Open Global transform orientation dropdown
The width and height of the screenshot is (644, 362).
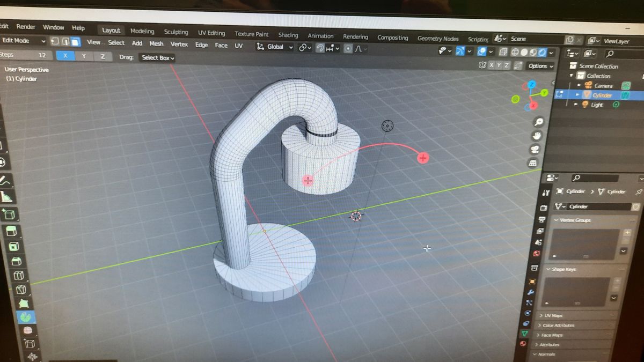[x=275, y=47]
